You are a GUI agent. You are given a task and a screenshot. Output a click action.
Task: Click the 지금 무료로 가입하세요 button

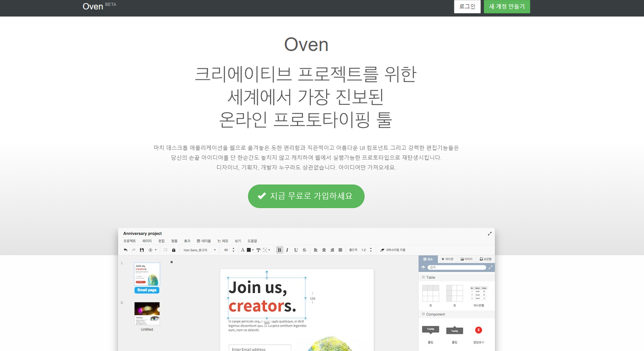[x=306, y=196]
